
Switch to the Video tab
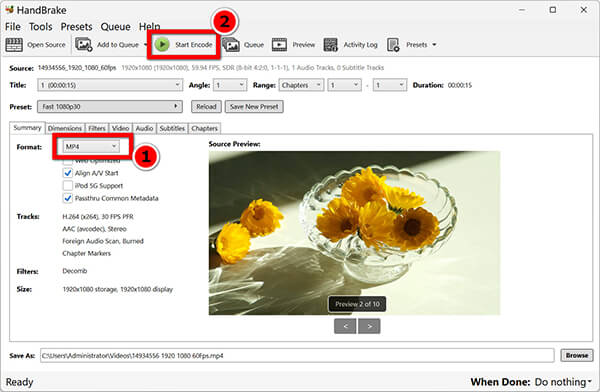pos(121,128)
